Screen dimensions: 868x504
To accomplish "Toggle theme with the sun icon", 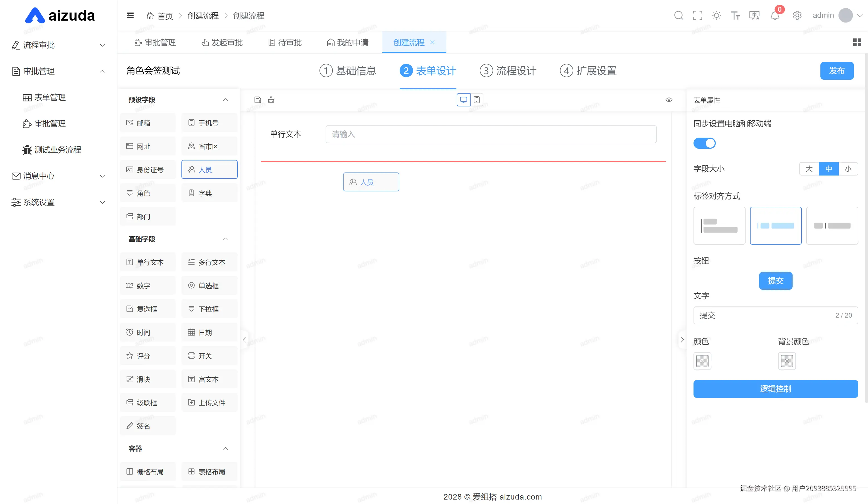I will pos(716,16).
